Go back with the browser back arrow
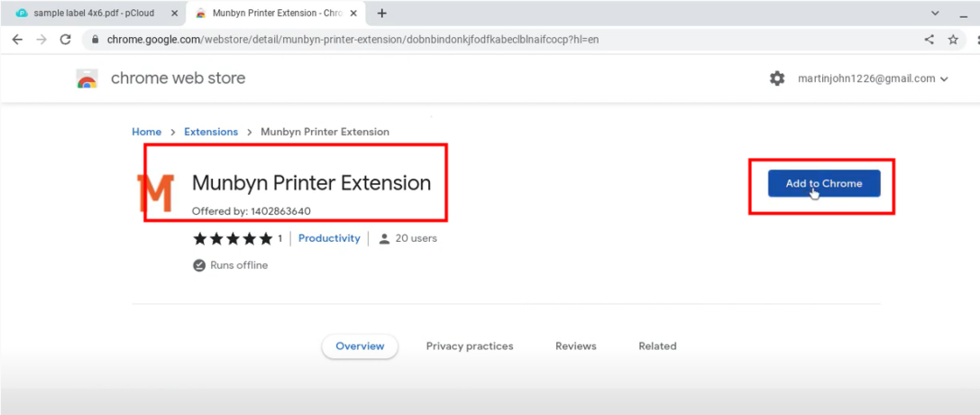 pos(17,40)
